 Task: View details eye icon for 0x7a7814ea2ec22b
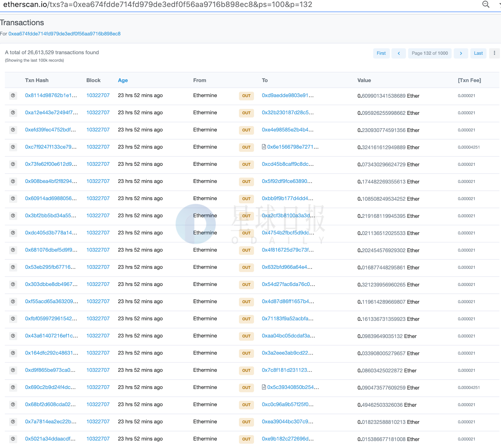[13, 422]
